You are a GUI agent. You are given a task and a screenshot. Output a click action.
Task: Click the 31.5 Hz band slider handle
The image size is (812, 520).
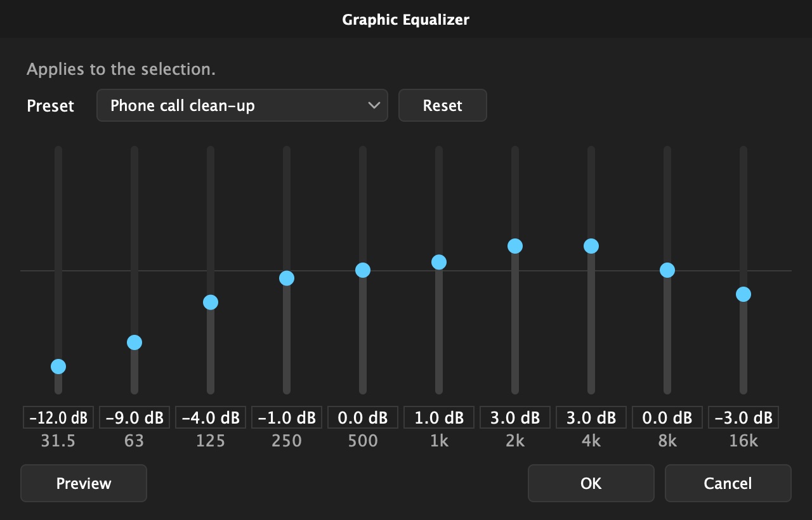[x=58, y=367]
